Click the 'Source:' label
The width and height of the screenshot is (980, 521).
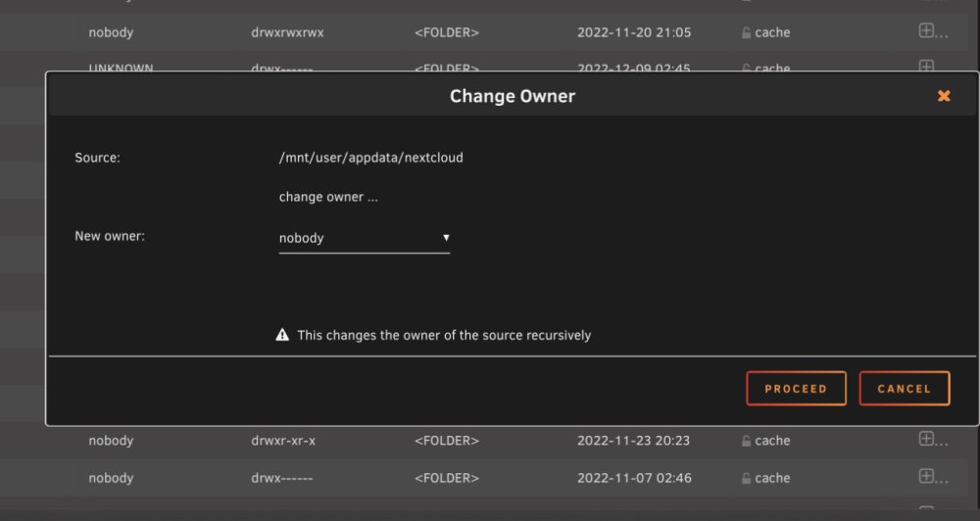click(x=97, y=158)
